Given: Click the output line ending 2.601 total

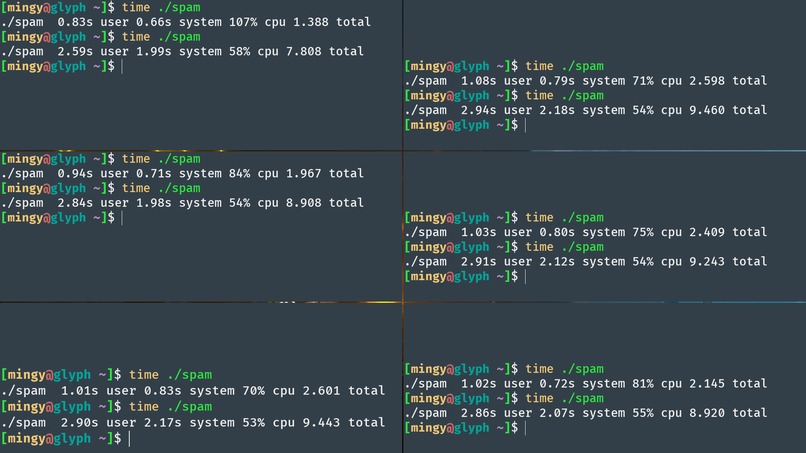Looking at the screenshot, I should (193, 391).
